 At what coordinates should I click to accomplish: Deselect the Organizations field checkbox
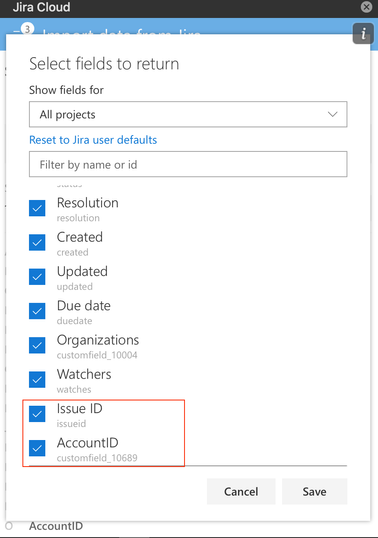click(x=37, y=345)
